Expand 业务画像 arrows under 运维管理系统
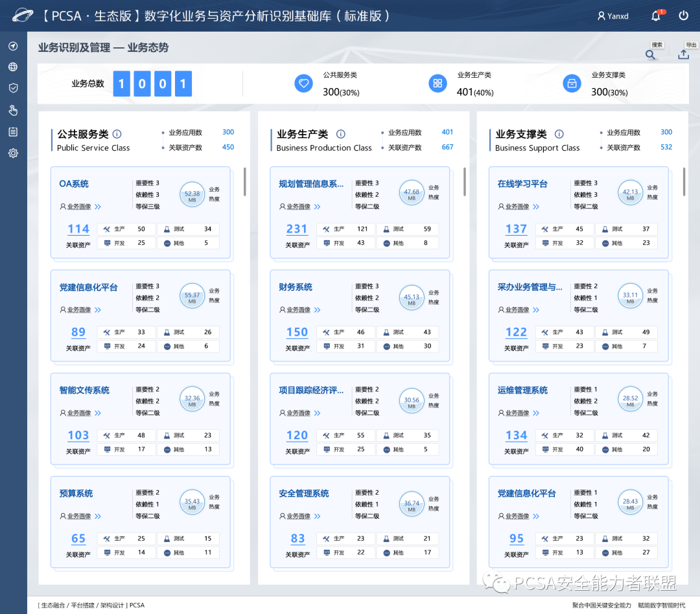The height and width of the screenshot is (614, 700). tap(536, 413)
